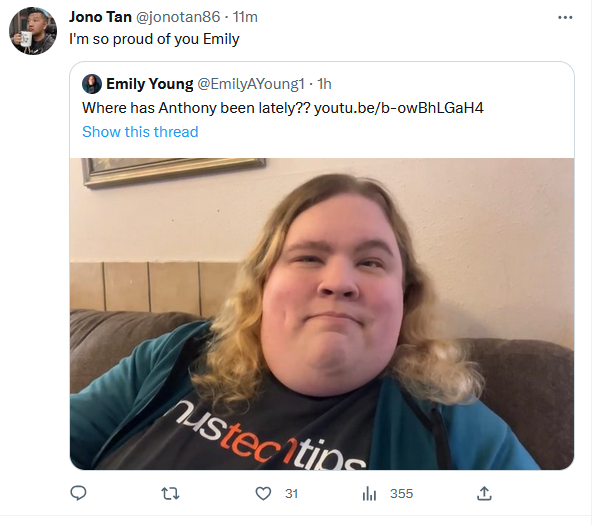Open the youtu.be/b-owBhLGaH4 link
This screenshot has width=612, height=525.
[x=399, y=108]
